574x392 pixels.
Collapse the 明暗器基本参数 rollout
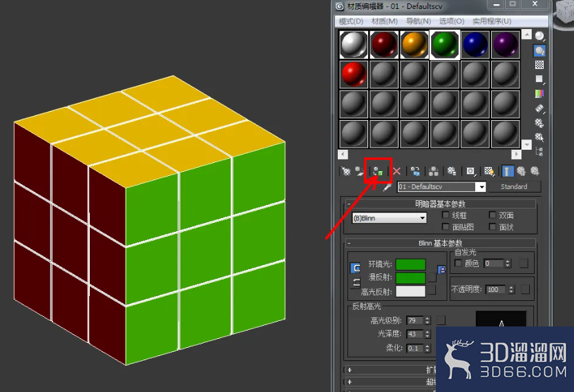pos(349,204)
